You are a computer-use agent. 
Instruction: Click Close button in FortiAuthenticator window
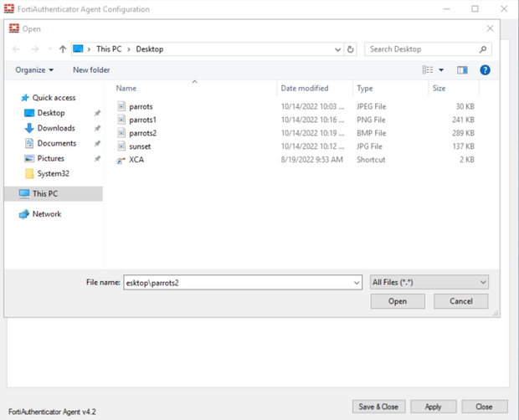(484, 407)
